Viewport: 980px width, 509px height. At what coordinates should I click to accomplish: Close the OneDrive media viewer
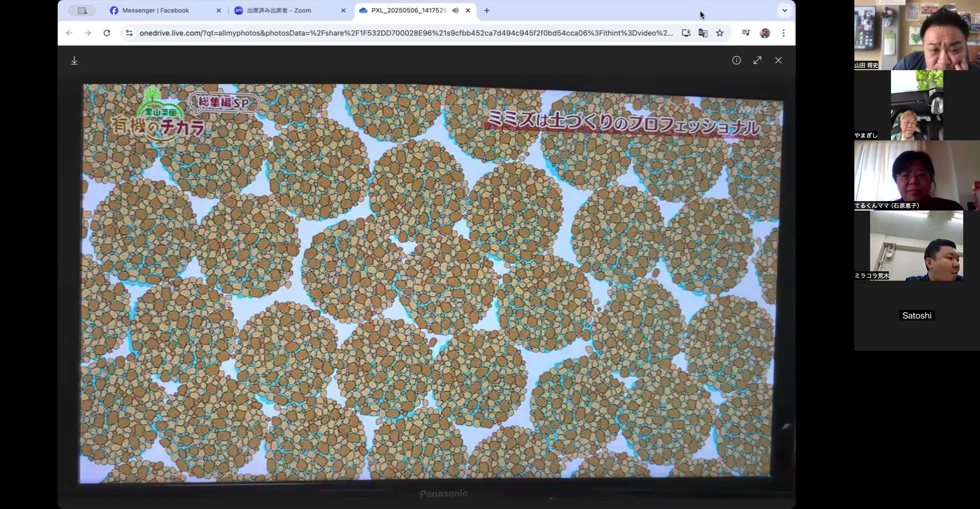point(778,60)
